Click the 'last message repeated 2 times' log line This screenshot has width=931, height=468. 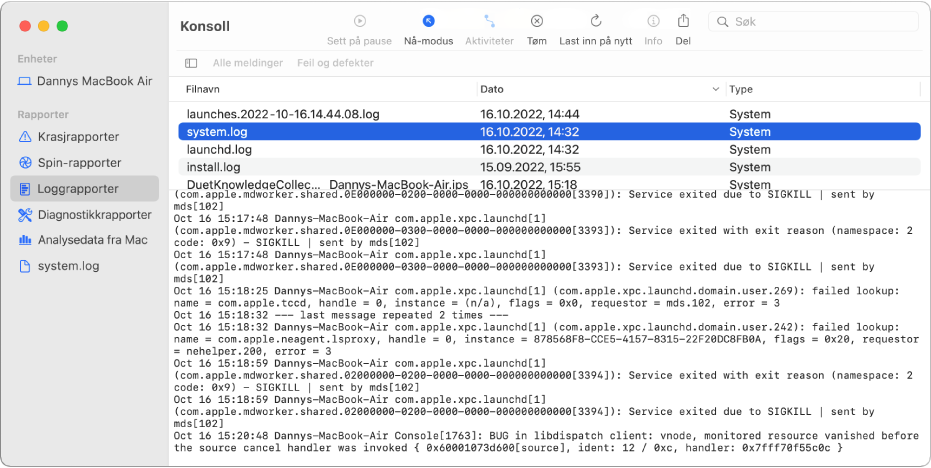click(341, 315)
